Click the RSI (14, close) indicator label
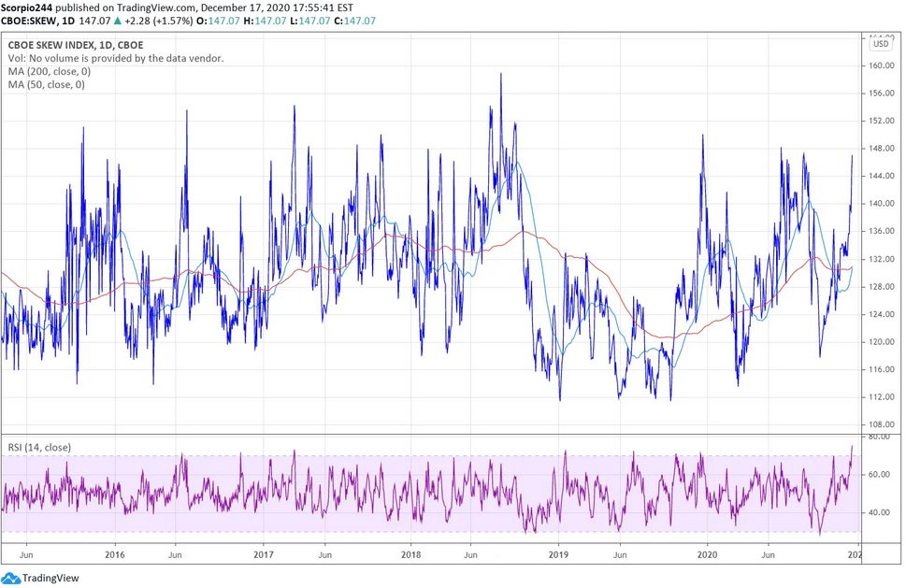906x588 pixels. point(39,448)
